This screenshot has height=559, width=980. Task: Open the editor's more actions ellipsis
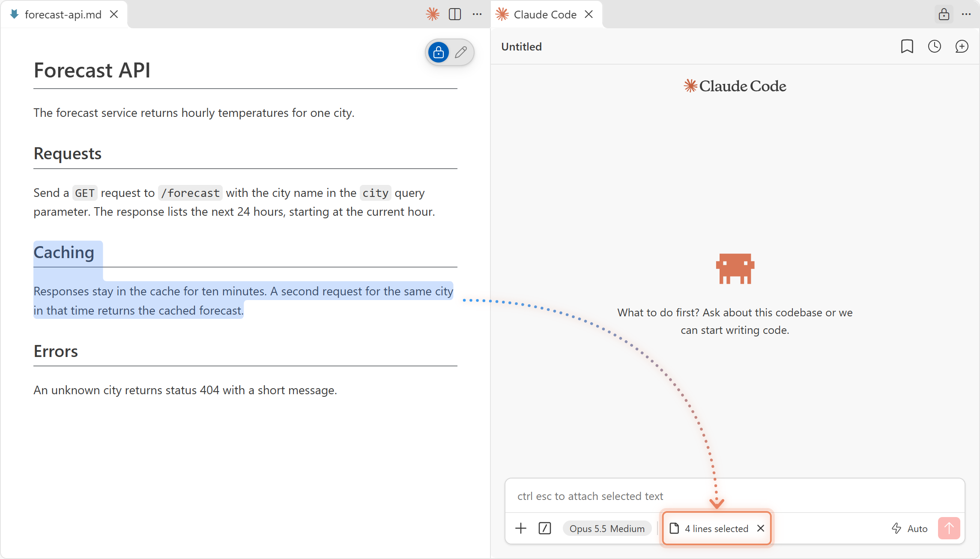[x=477, y=15]
